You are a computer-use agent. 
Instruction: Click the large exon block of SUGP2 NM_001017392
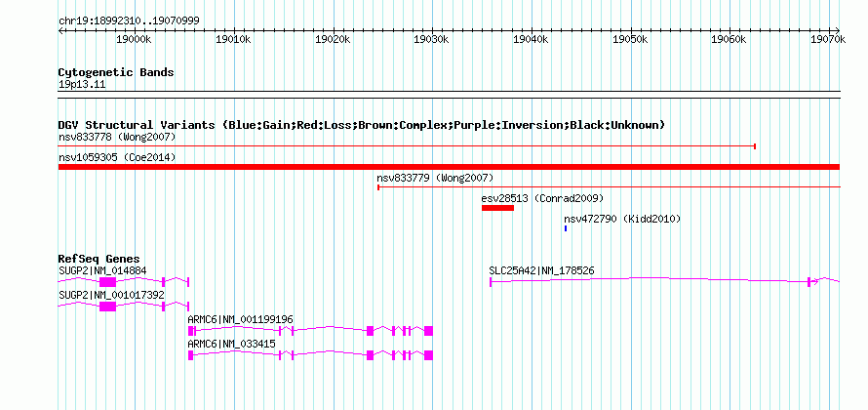107,307
